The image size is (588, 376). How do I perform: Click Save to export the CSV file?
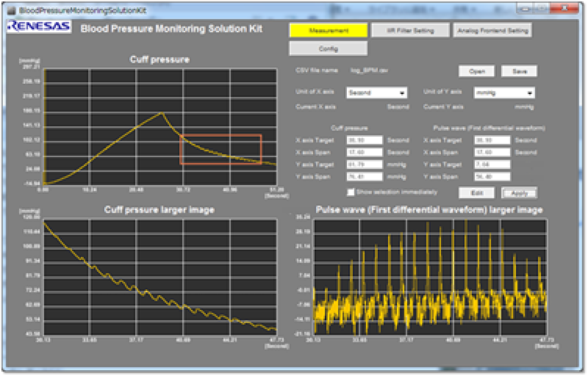pyautogui.click(x=520, y=71)
